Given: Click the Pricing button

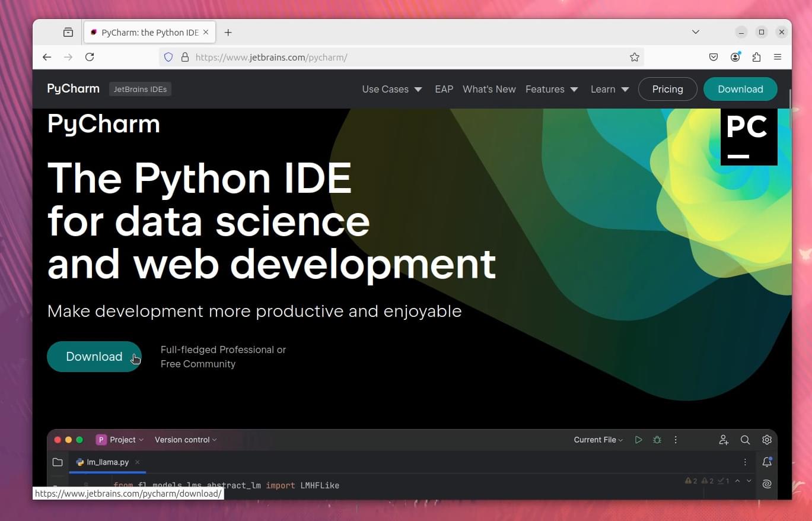Looking at the screenshot, I should tap(668, 89).
